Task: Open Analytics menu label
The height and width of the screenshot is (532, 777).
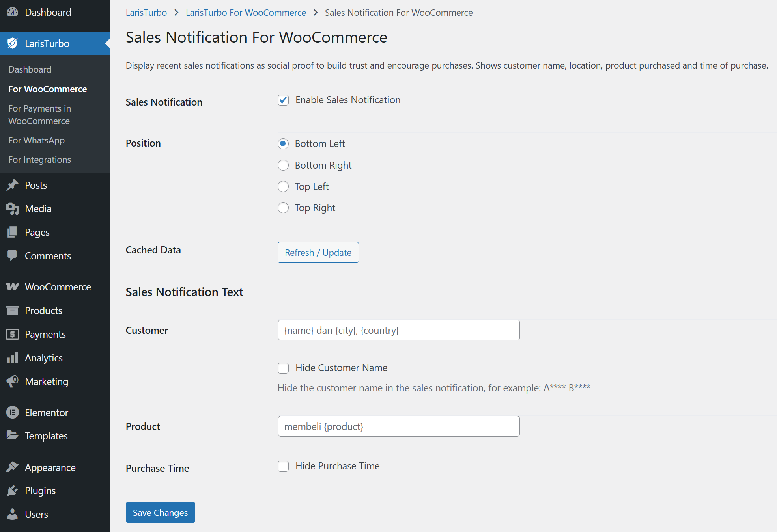Action: 44,358
